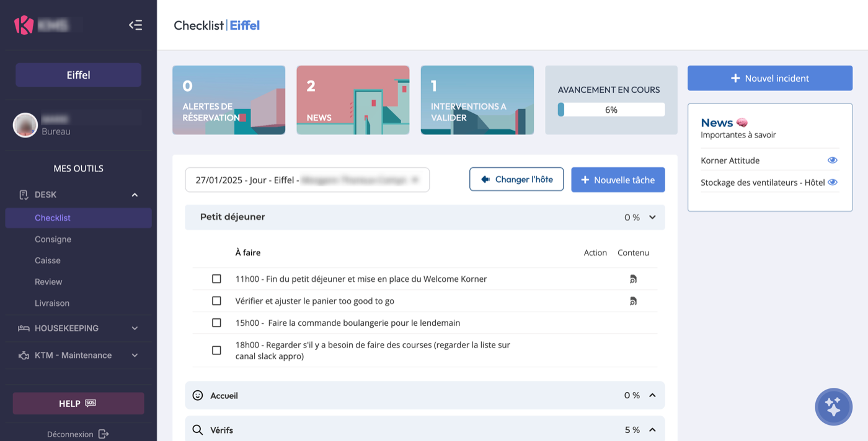Collapse the DESK menu section chevron
Image resolution: width=868 pixels, height=441 pixels.
(135, 195)
